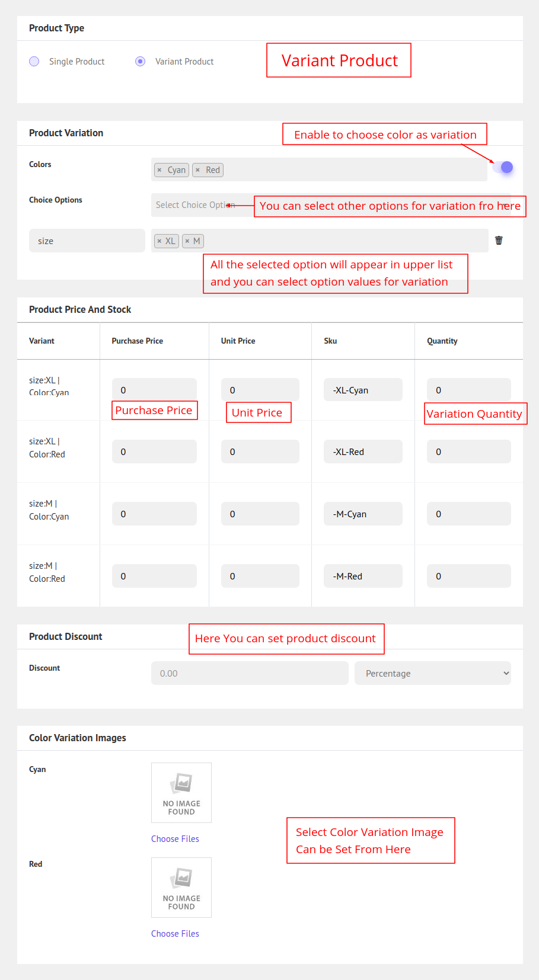The height and width of the screenshot is (980, 539).
Task: Select the Variant Product radio button
Action: [x=141, y=62]
